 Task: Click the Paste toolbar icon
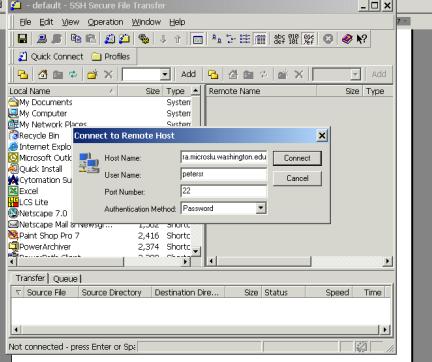point(91,39)
